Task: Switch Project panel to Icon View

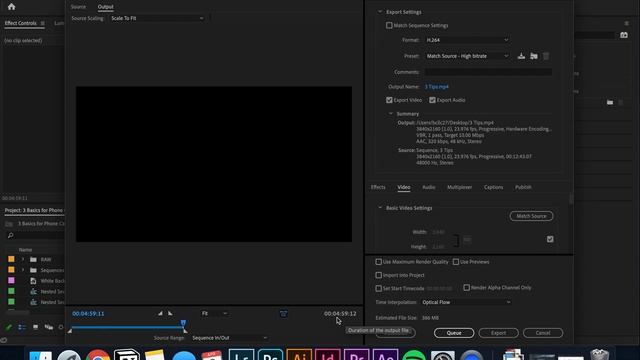Action: 36,327
